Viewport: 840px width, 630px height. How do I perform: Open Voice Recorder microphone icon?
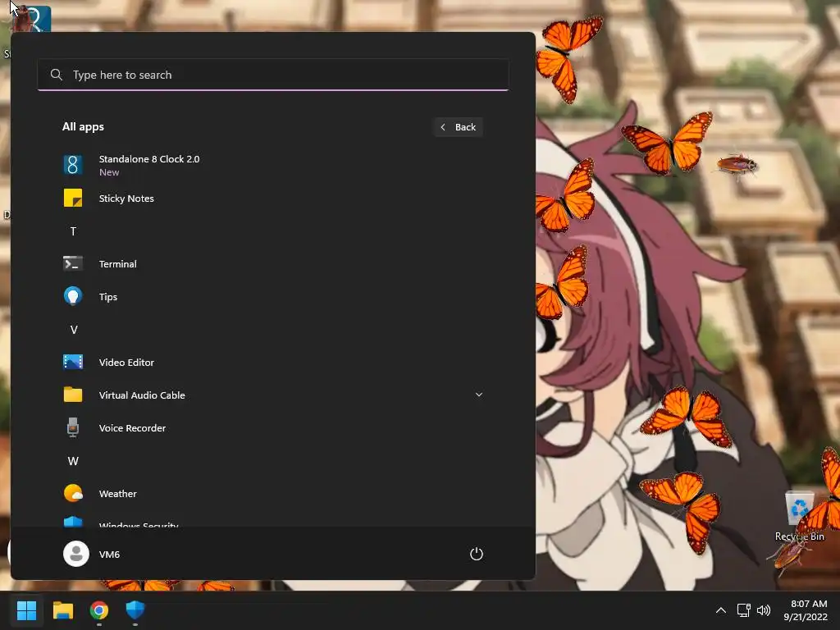point(73,427)
